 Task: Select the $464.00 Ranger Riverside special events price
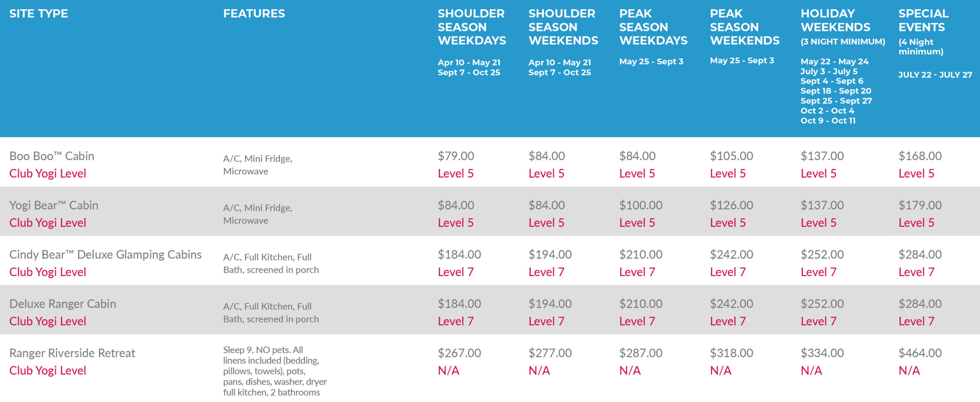click(920, 353)
